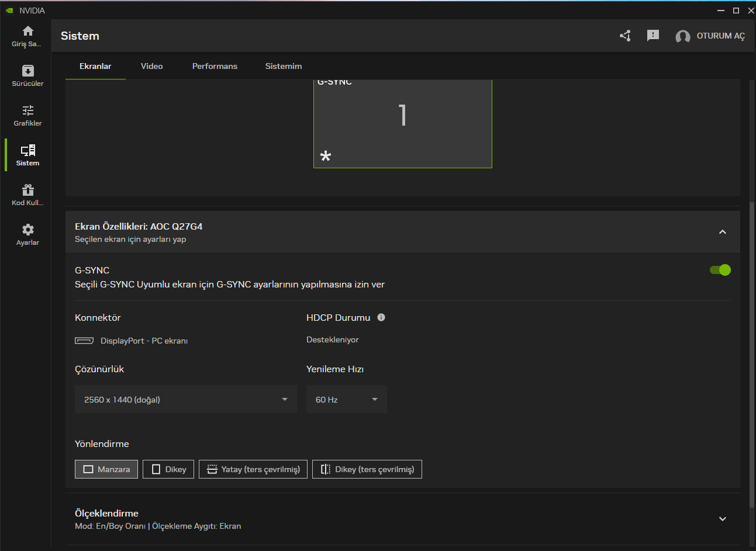
Task: Click the DisplayPort - PC ekranı text
Action: [x=144, y=341]
